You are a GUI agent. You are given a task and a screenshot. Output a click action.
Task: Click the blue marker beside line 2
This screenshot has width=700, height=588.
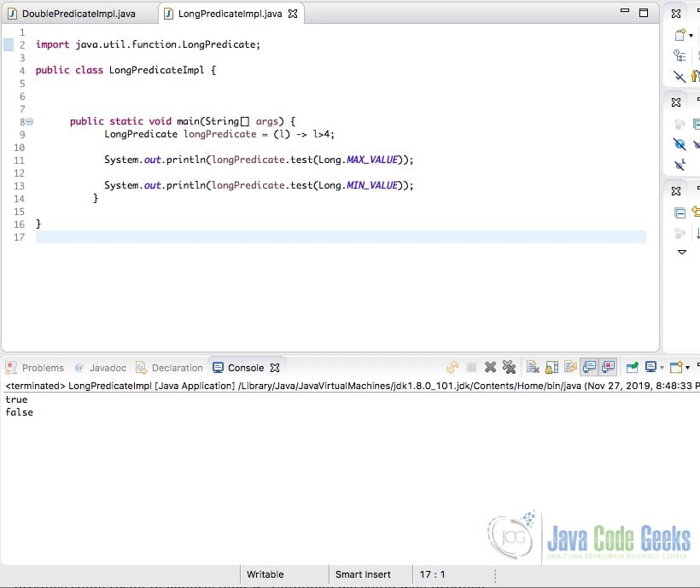[x=9, y=44]
